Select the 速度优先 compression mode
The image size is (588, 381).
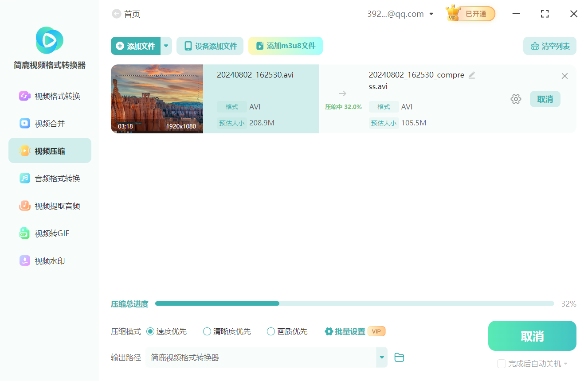point(151,331)
